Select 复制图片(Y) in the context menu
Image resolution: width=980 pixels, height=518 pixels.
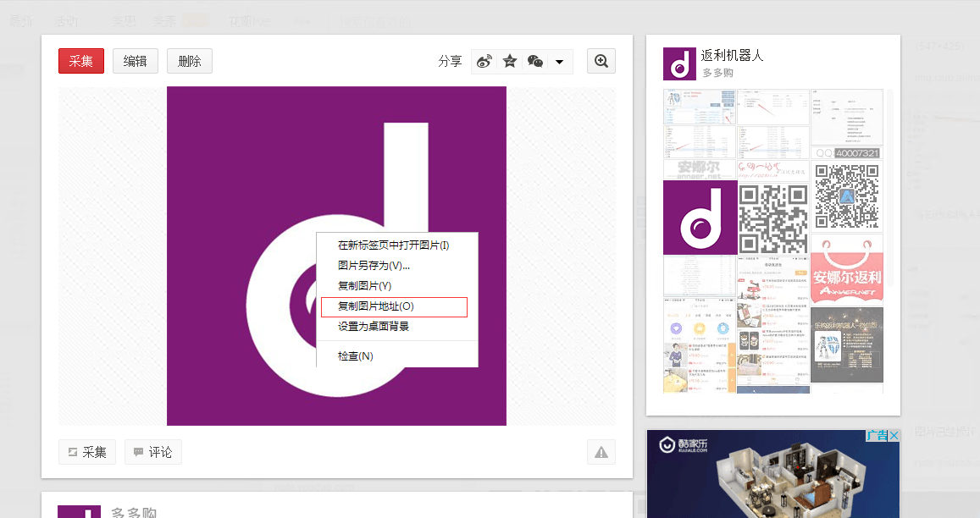pyautogui.click(x=397, y=285)
